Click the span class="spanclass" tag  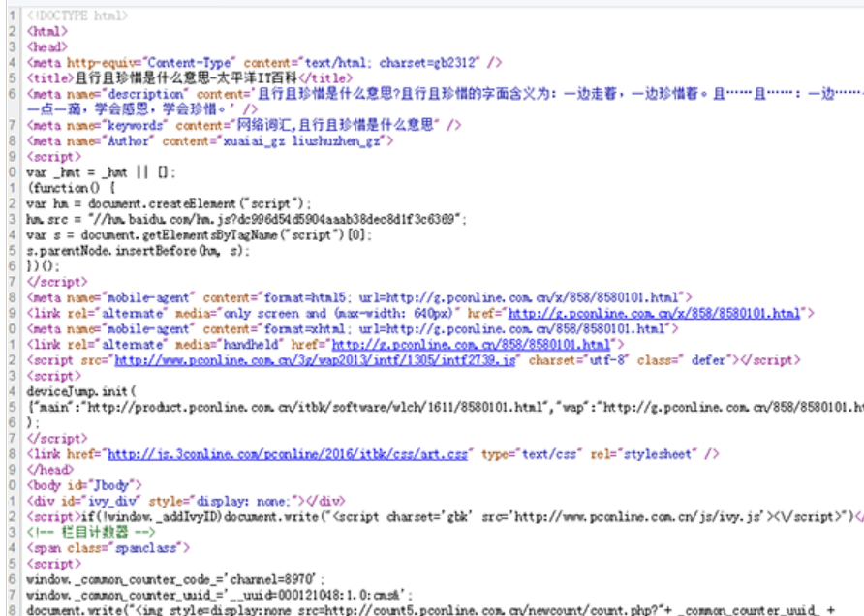pos(108,547)
